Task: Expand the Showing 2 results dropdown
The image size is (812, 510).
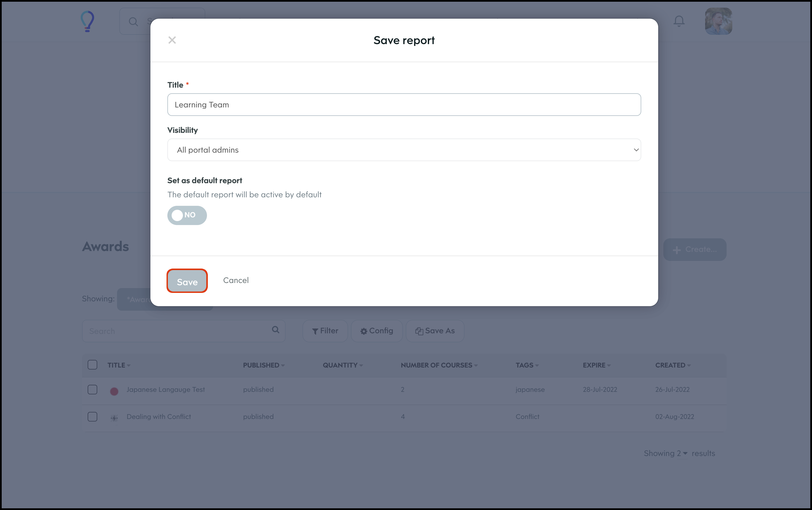Action: (681, 453)
